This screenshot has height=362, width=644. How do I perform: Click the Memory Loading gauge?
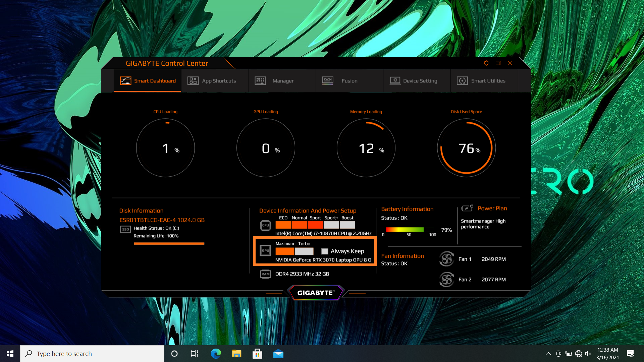point(366,148)
